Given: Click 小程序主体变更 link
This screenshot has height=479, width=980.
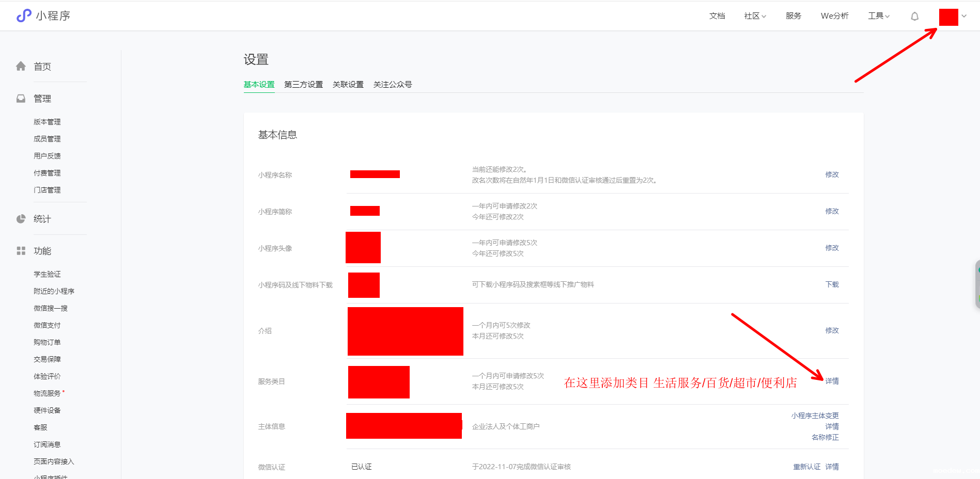Looking at the screenshot, I should pyautogui.click(x=815, y=416).
